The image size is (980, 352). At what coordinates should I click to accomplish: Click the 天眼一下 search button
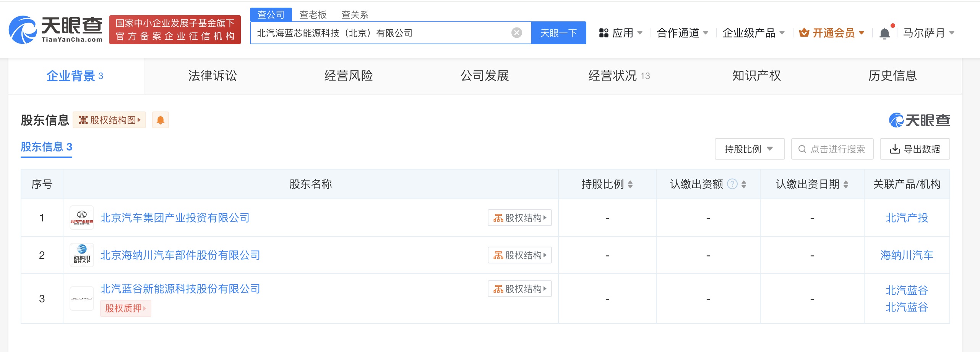coord(558,33)
